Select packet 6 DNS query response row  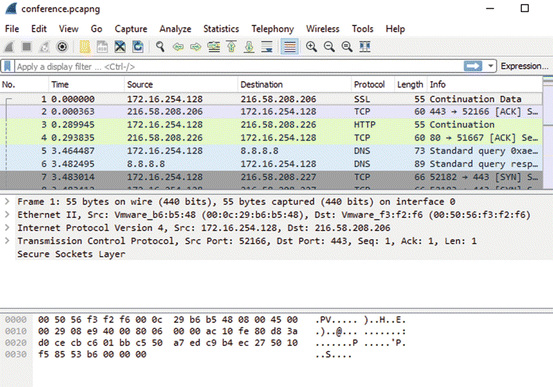point(271,164)
